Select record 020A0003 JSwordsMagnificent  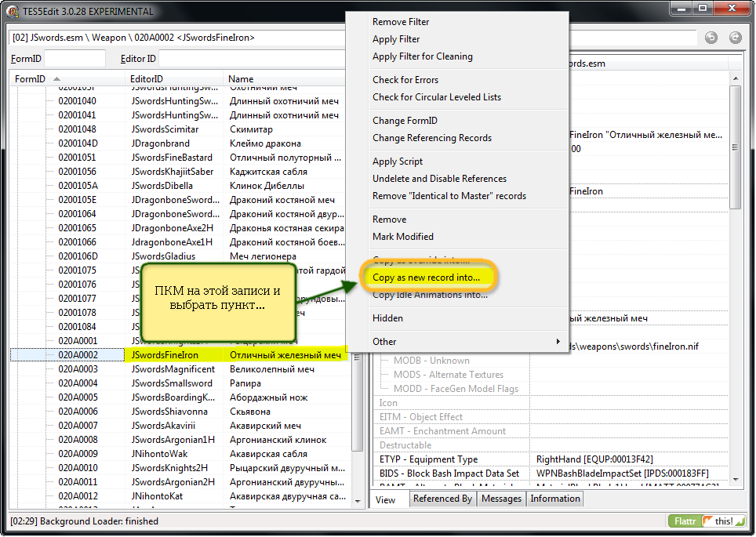[181, 369]
